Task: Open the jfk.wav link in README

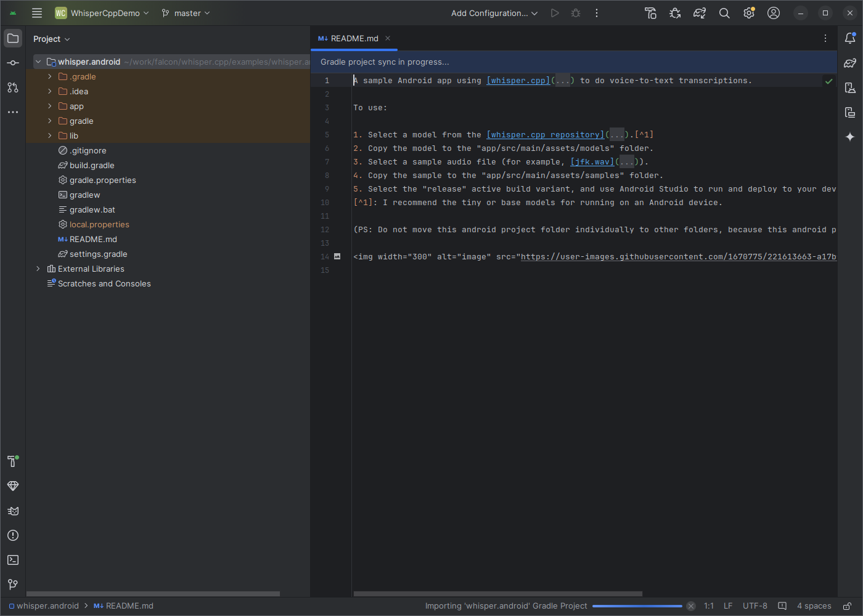Action: click(x=592, y=161)
